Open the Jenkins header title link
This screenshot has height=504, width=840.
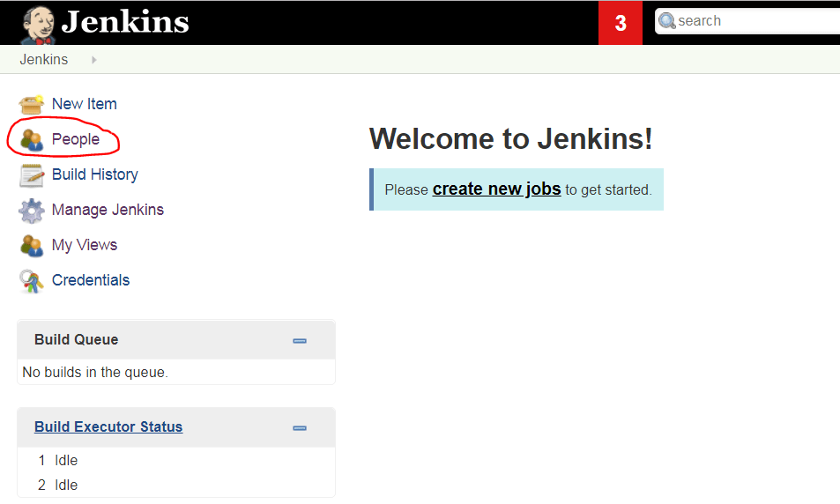(125, 23)
